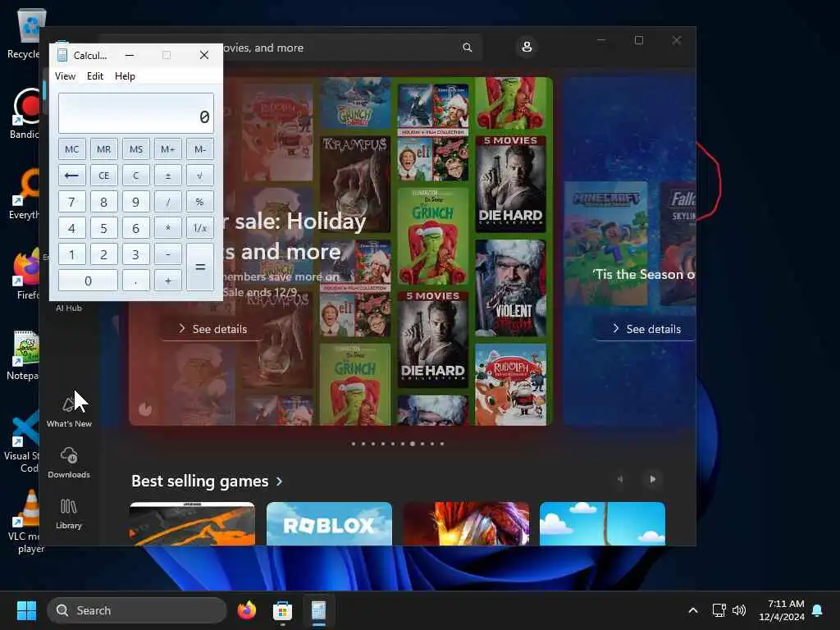Image resolution: width=840 pixels, height=630 pixels.
Task: Open the network status tray icon
Action: [x=719, y=610]
